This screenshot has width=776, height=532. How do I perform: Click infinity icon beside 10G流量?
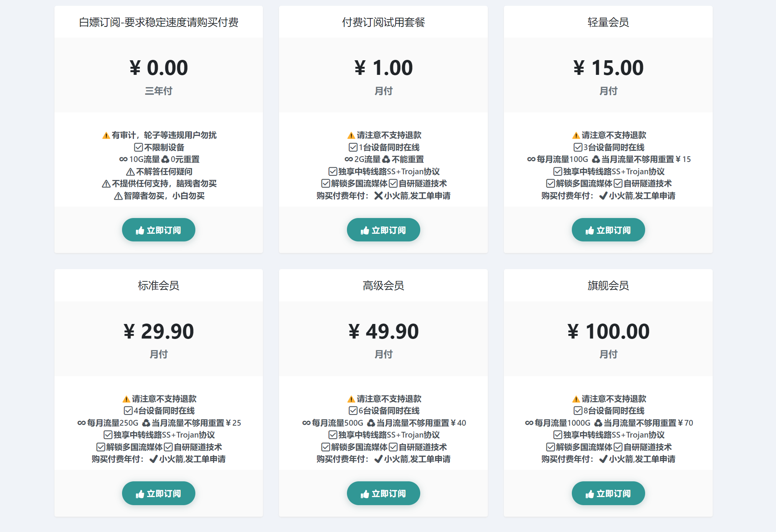pos(123,159)
